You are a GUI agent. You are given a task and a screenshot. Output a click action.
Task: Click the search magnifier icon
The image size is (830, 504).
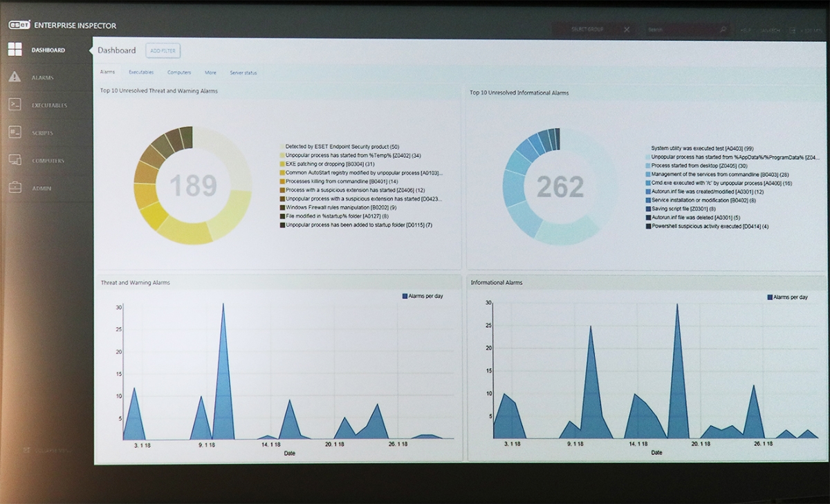[723, 30]
